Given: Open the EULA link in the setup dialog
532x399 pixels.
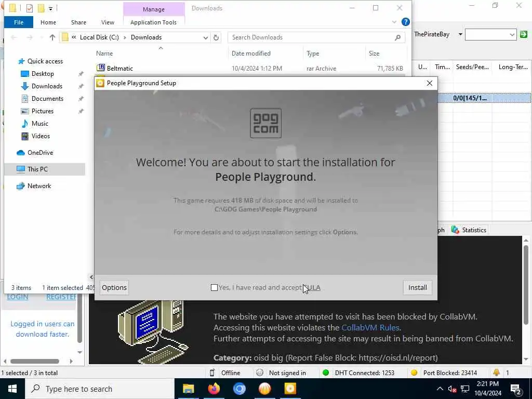Looking at the screenshot, I should point(313,288).
